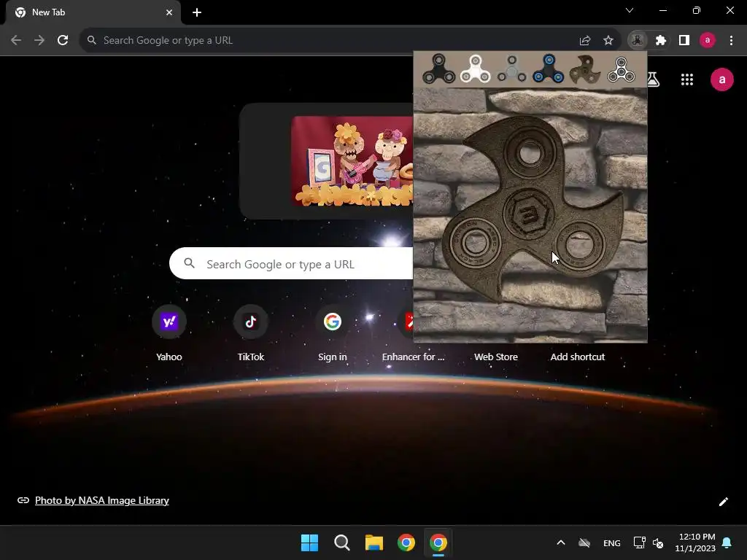
Task: Open the Enhancer for ... shortcut
Action: click(413, 356)
